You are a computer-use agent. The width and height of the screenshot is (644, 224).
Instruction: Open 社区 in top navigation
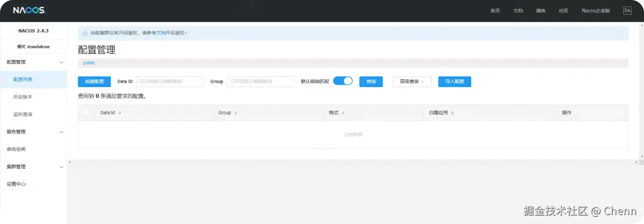[564, 11]
